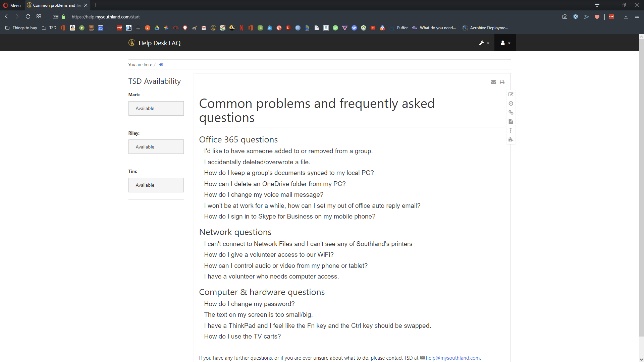The height and width of the screenshot is (362, 644).
Task: Click the home icon in breadcrumbs
Action: (x=161, y=65)
